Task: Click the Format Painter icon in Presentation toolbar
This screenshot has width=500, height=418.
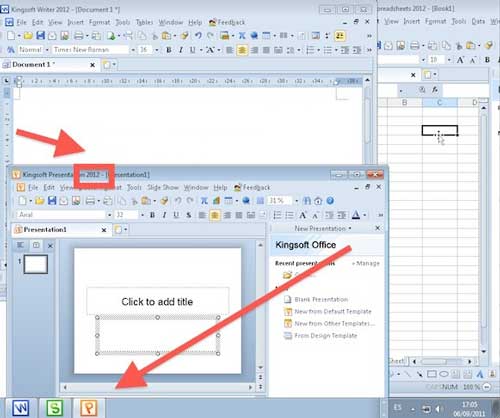Action: [x=164, y=201]
